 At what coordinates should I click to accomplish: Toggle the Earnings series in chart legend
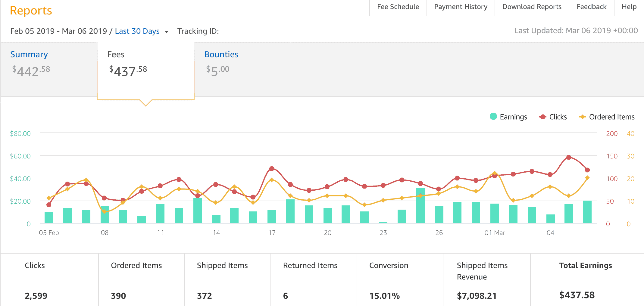click(x=513, y=117)
